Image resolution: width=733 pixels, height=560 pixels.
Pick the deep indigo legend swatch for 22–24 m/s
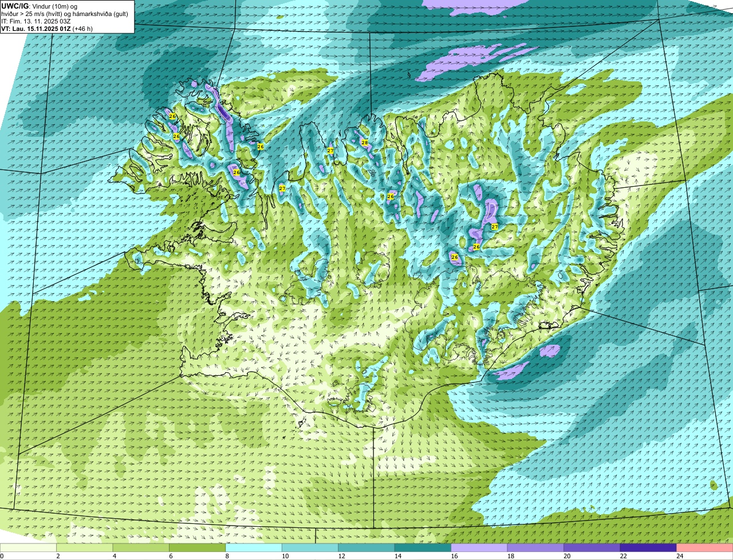click(649, 547)
